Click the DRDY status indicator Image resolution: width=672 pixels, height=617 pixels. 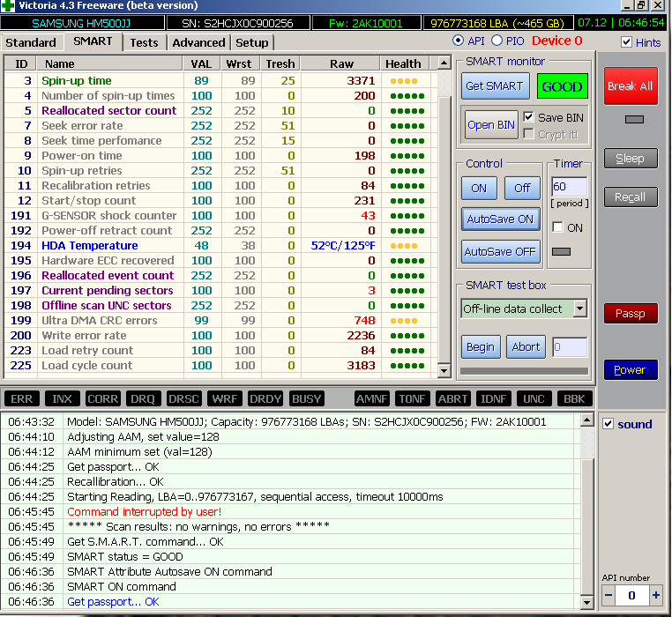pyautogui.click(x=265, y=399)
